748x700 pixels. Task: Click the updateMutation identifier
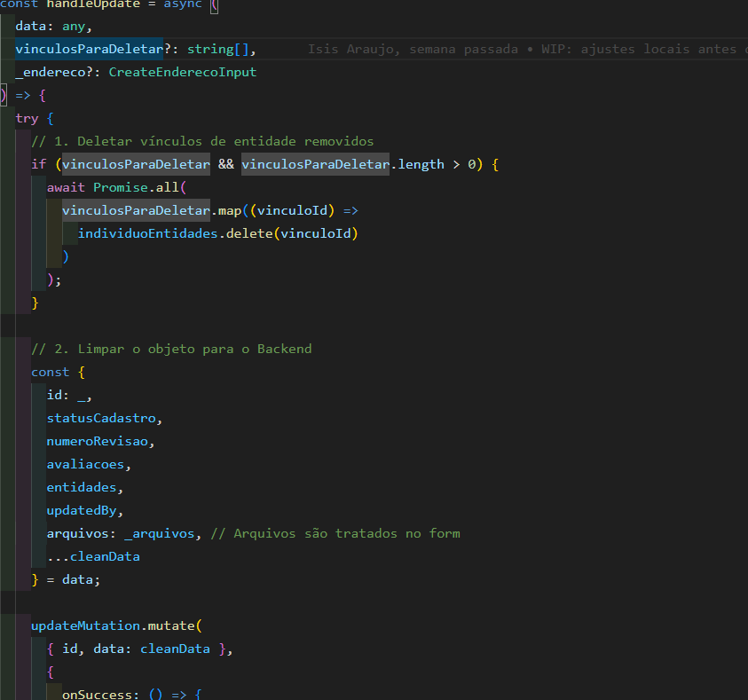pyautogui.click(x=84, y=625)
